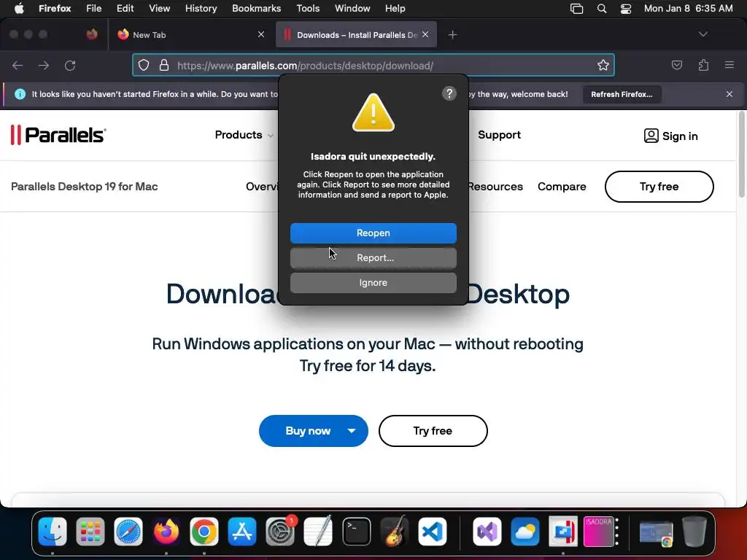Launch Google Chrome from the Dock
The height and width of the screenshot is (560, 747).
204,532
